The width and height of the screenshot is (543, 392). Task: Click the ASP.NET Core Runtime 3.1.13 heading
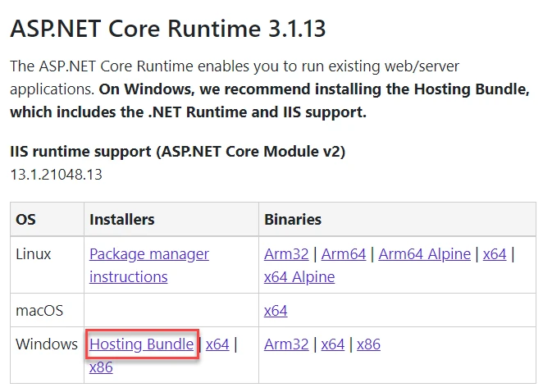pos(168,29)
